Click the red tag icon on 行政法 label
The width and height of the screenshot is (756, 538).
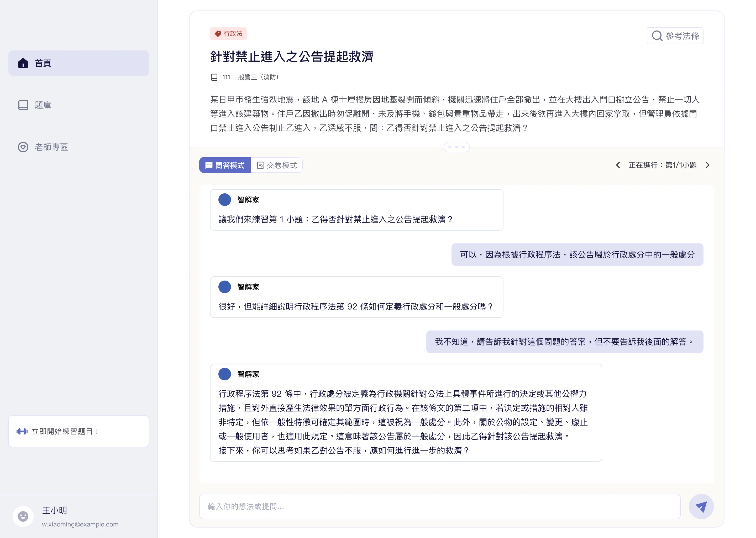(x=218, y=33)
